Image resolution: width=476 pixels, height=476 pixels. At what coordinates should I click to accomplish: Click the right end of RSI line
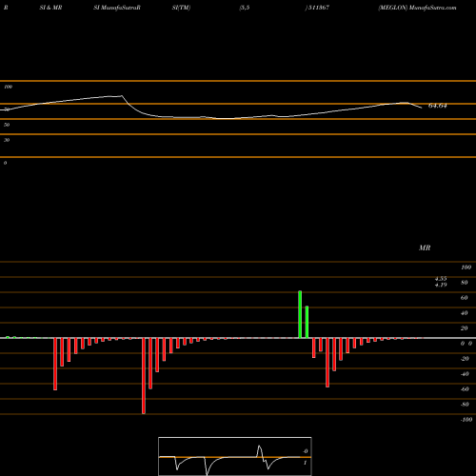pos(422,109)
